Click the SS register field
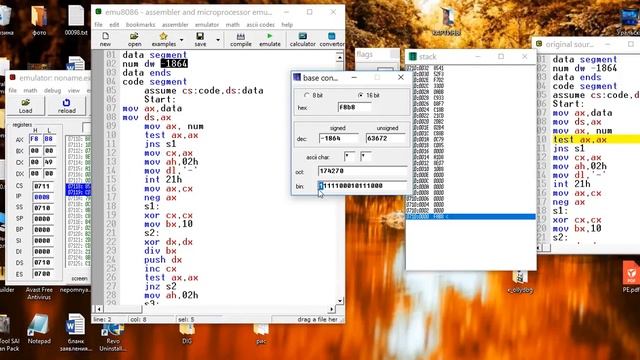This screenshot has width=640, height=360. 42,208
